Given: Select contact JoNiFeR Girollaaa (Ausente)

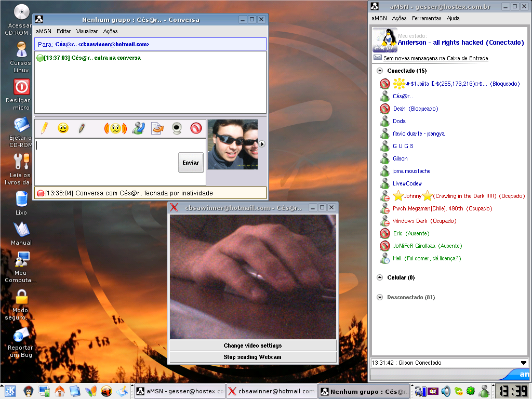Looking at the screenshot, I should coord(428,246).
